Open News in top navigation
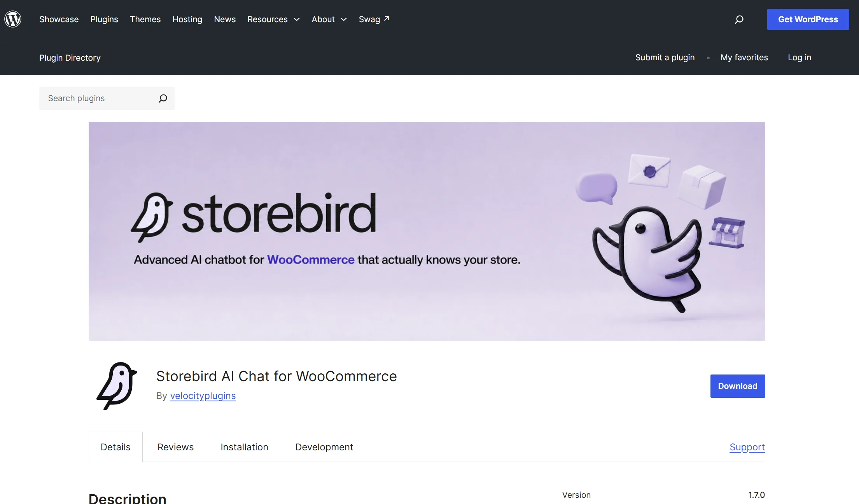The width and height of the screenshot is (859, 504). [225, 19]
